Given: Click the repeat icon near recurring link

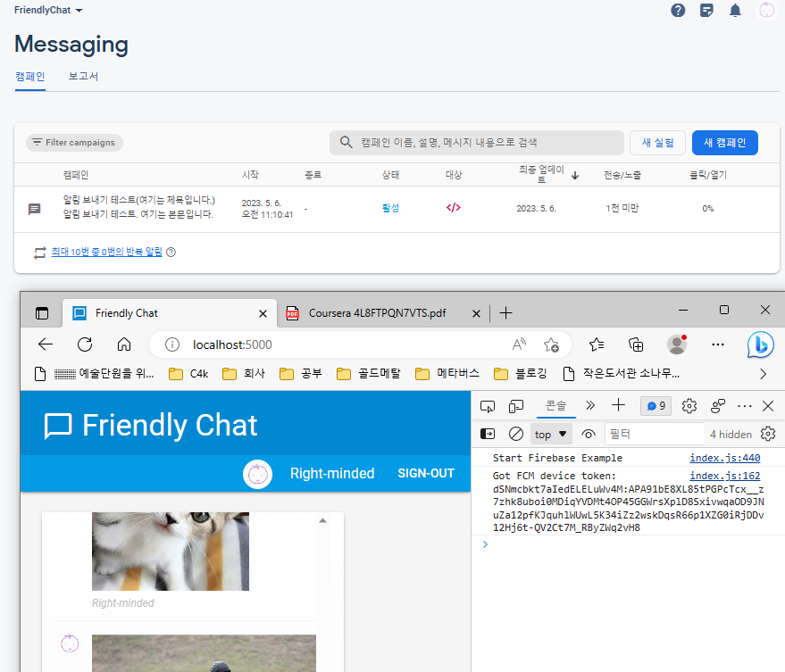Looking at the screenshot, I should (40, 253).
